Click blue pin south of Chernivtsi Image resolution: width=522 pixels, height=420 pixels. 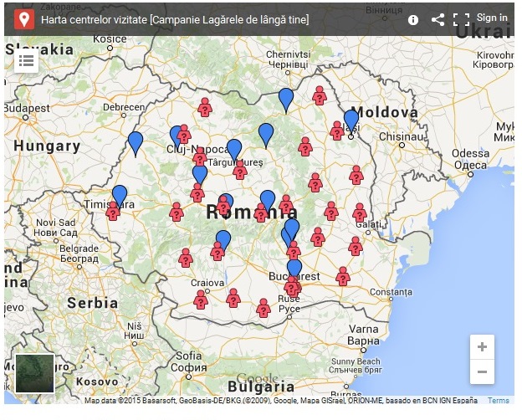286,99
